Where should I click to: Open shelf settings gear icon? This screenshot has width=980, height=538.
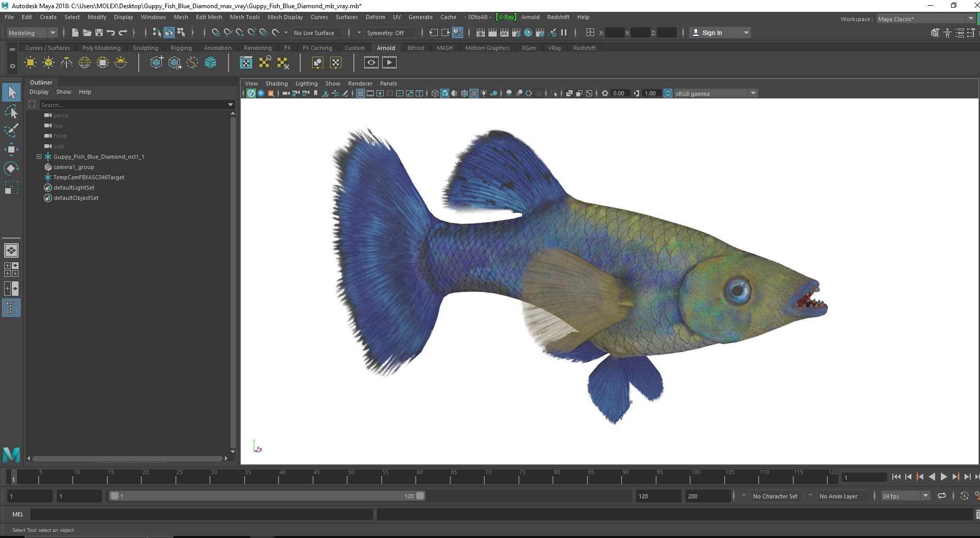pos(12,66)
